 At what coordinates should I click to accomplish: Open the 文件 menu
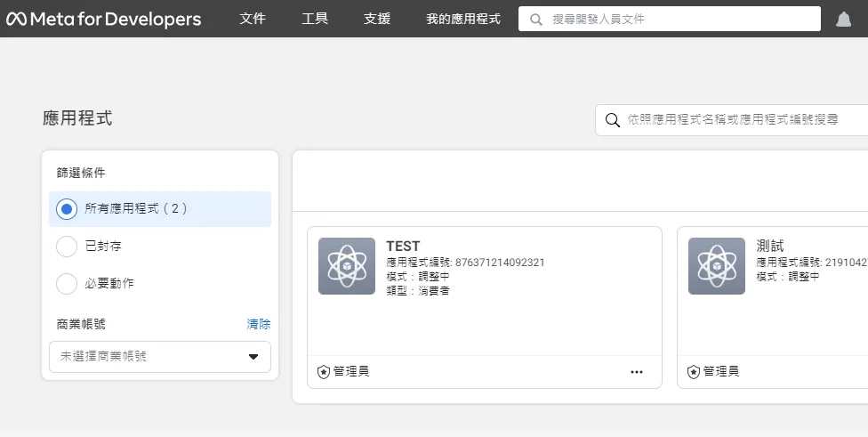[253, 19]
